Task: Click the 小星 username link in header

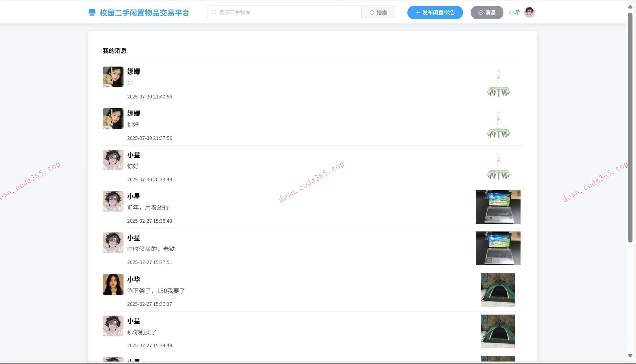Action: click(514, 13)
